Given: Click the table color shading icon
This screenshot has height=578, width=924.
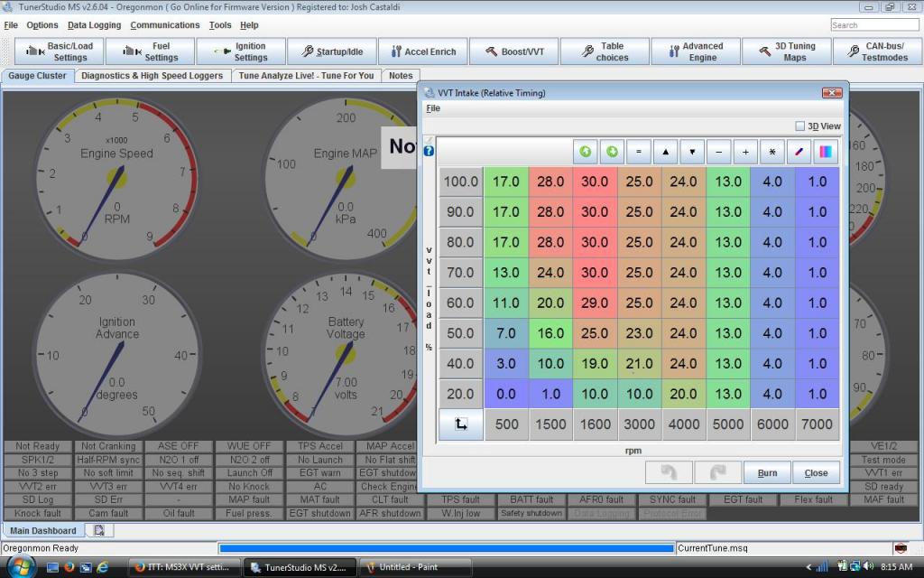Looking at the screenshot, I should pyautogui.click(x=826, y=153).
